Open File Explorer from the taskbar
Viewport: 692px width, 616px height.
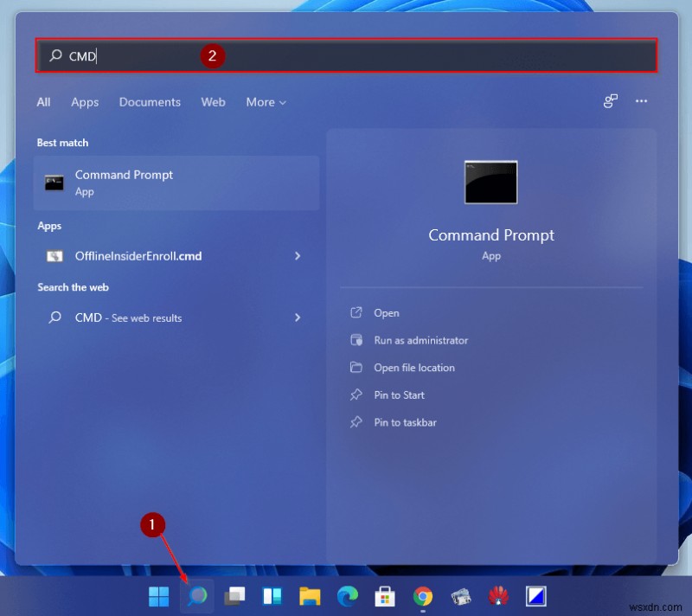tap(310, 596)
